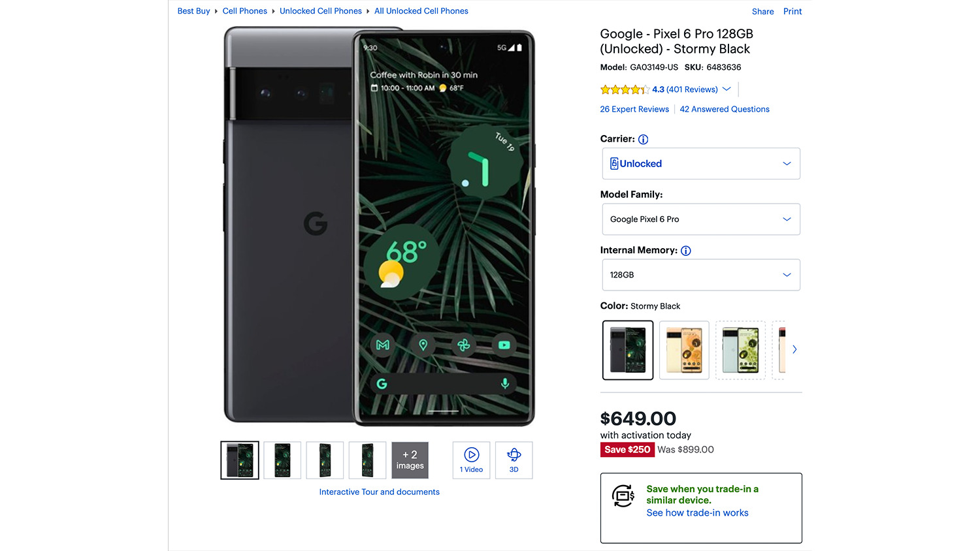Show next color options arrow
980x551 pixels.
794,349
